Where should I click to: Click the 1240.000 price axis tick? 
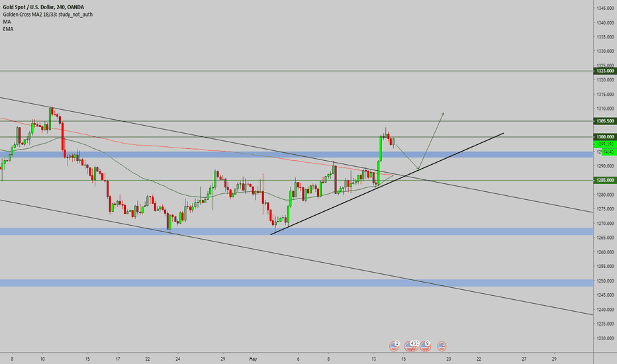pyautogui.click(x=605, y=309)
